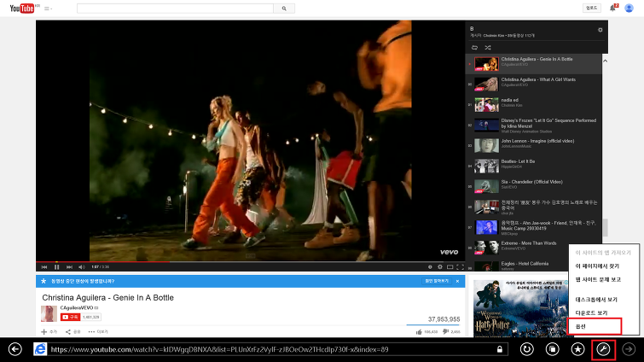The width and height of the screenshot is (644, 362).
Task: Select Christina Aguilera - Genie In A Bottle playlist item
Action: pyautogui.click(x=533, y=64)
